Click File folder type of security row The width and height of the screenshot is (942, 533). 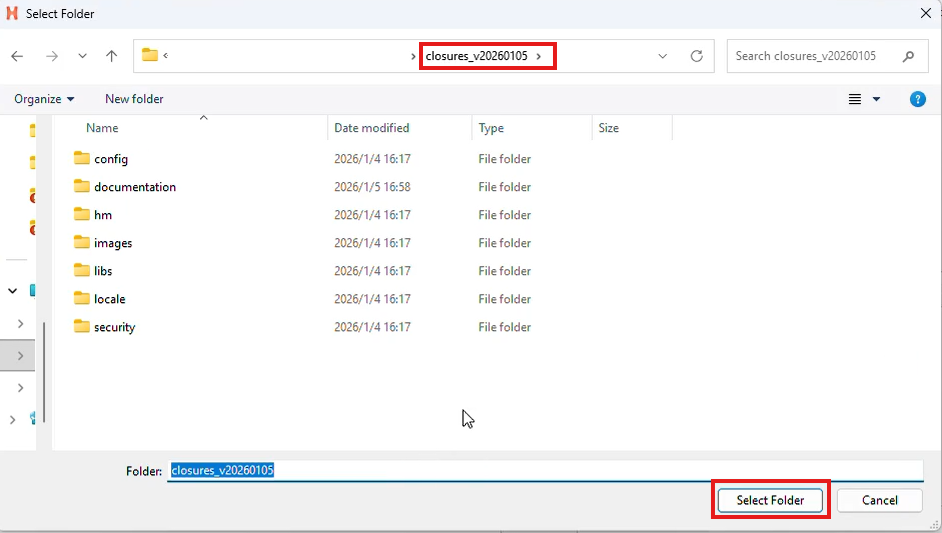coord(504,327)
